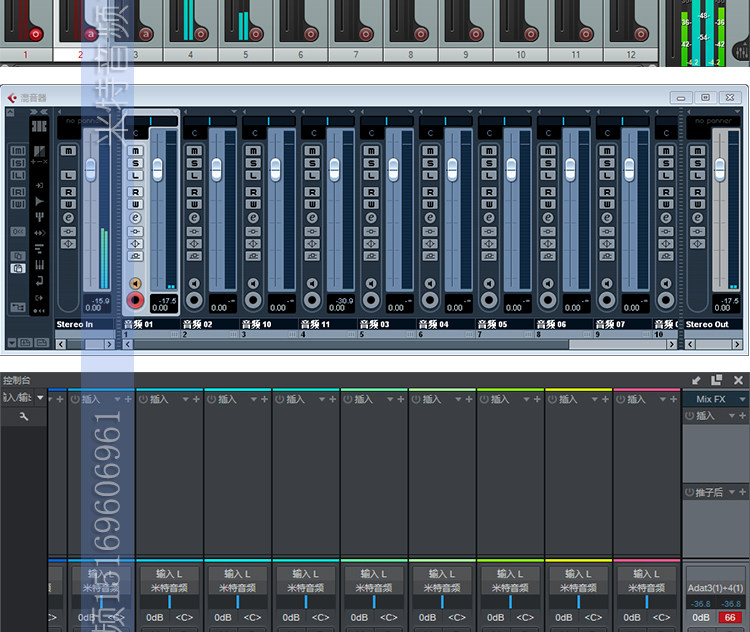The height and width of the screenshot is (632, 750).
Task: Click global write [W] automation button
Action: click(x=18, y=204)
